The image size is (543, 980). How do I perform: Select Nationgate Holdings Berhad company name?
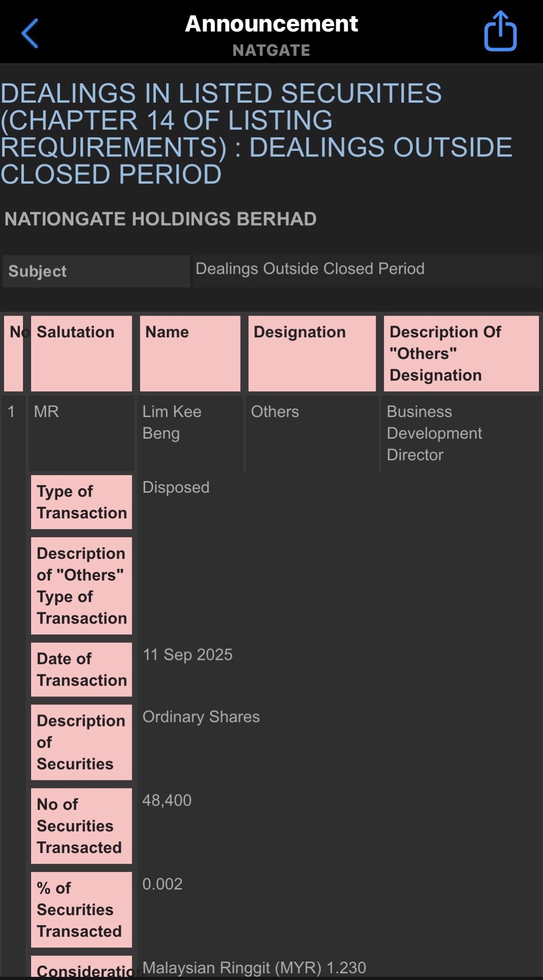[x=160, y=219]
